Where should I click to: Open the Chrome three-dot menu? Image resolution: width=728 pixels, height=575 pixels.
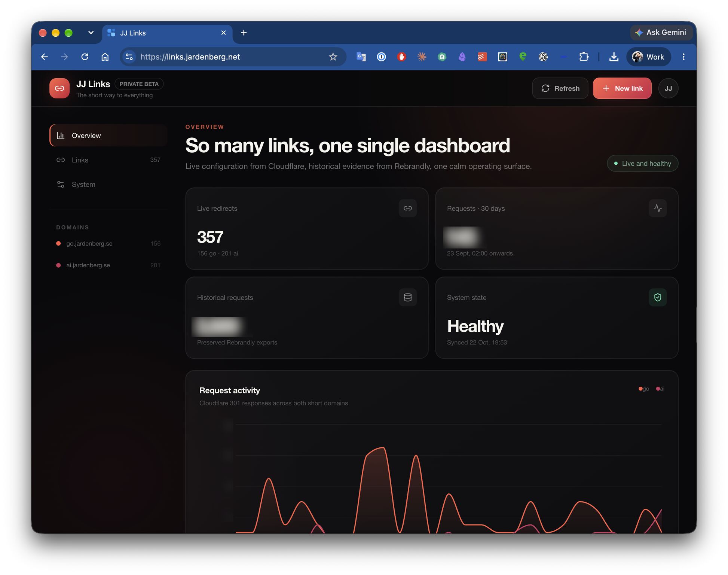683,57
